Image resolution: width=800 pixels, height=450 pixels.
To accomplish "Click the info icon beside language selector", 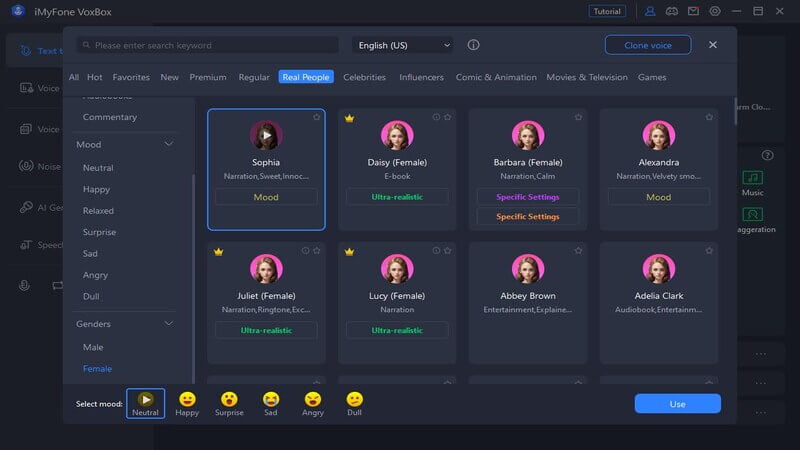I will pyautogui.click(x=473, y=45).
